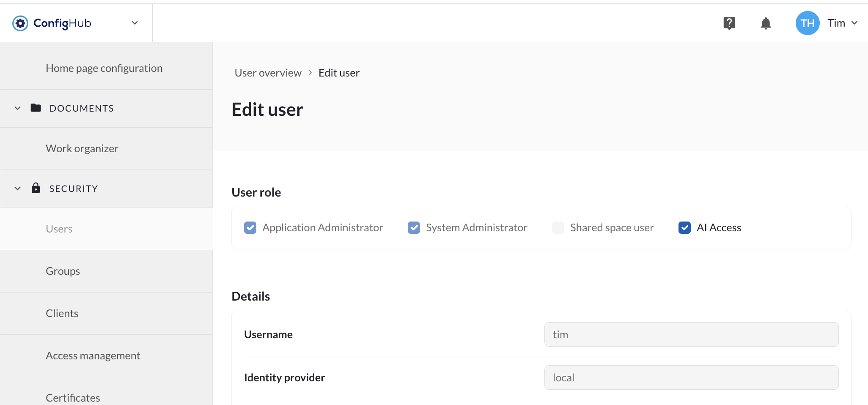Toggle System Administrator checkbox
The image size is (868, 405).
pos(414,228)
